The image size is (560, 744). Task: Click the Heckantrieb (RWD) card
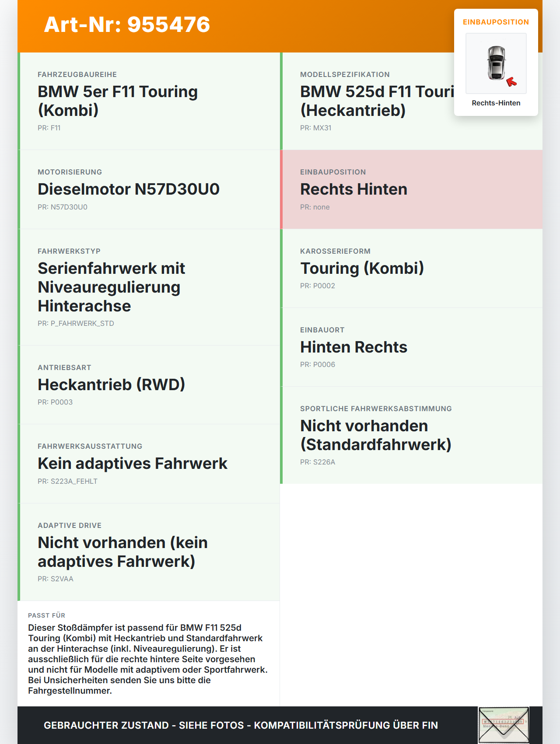click(x=149, y=384)
